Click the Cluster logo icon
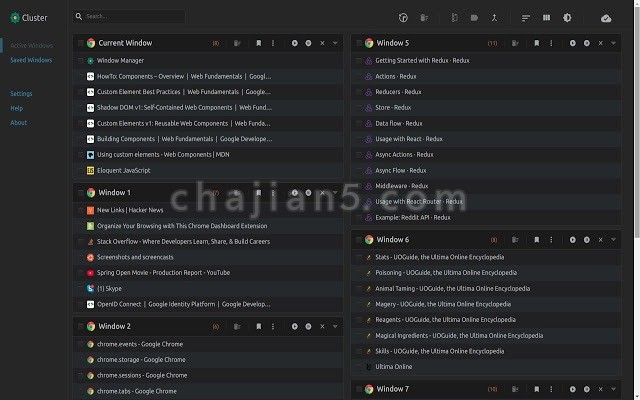640x400 pixels. 15,18
